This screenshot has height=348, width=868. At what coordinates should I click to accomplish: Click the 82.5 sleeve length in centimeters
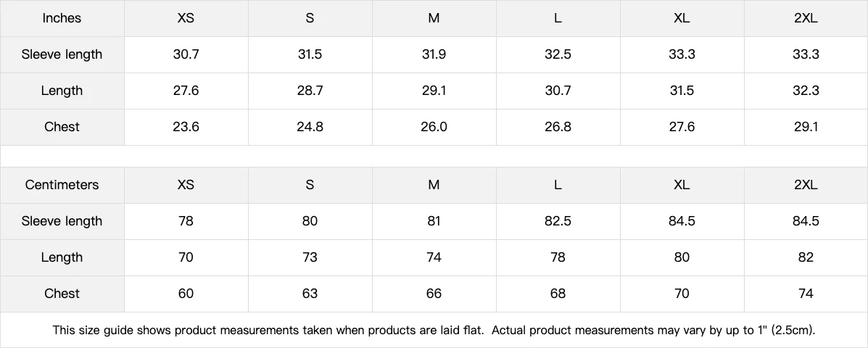(x=558, y=221)
